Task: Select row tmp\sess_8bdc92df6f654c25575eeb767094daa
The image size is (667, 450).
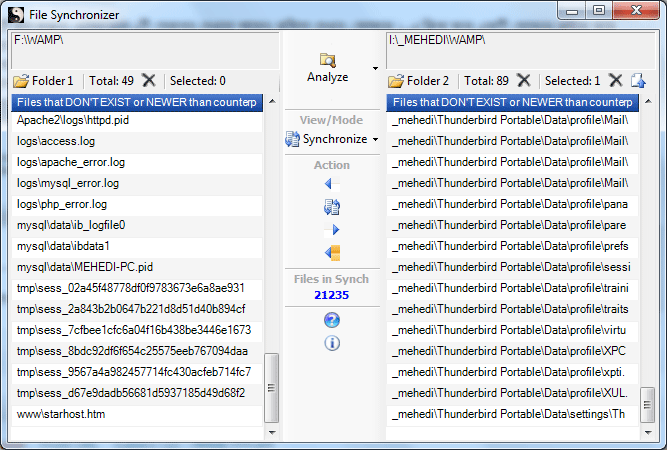Action: 137,351
